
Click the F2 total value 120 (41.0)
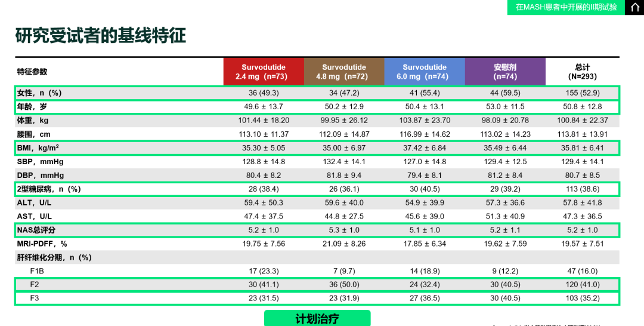coord(583,285)
